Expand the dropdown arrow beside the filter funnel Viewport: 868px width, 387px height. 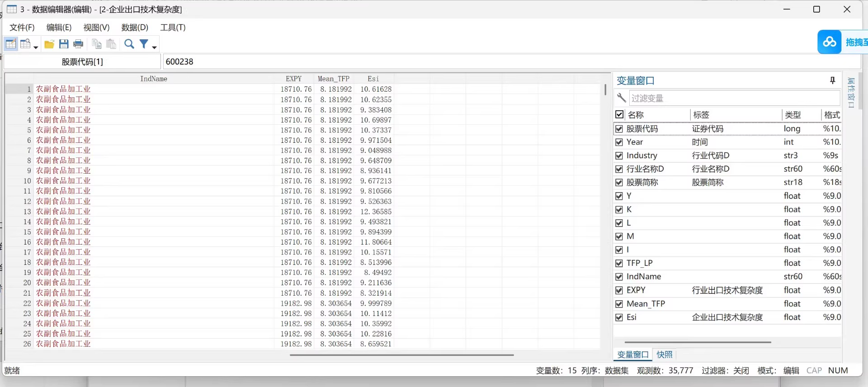click(154, 47)
